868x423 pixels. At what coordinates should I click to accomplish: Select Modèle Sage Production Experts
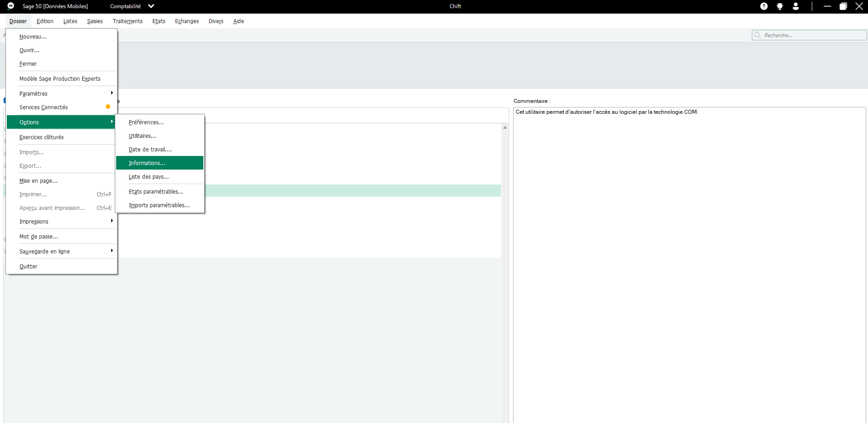(x=62, y=79)
